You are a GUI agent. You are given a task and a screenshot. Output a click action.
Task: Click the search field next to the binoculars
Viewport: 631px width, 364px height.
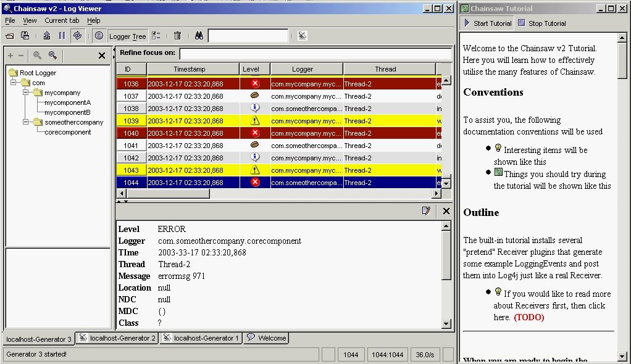pos(248,36)
